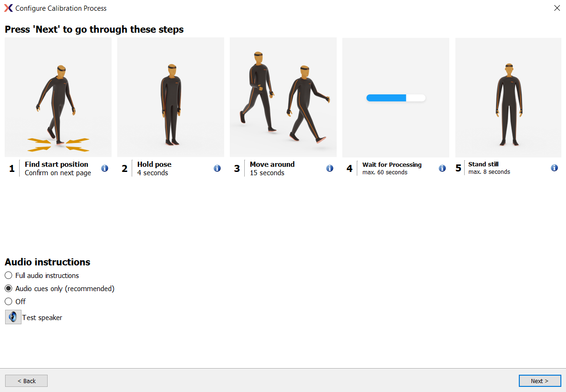Turn audio instructions Off

(x=8, y=301)
